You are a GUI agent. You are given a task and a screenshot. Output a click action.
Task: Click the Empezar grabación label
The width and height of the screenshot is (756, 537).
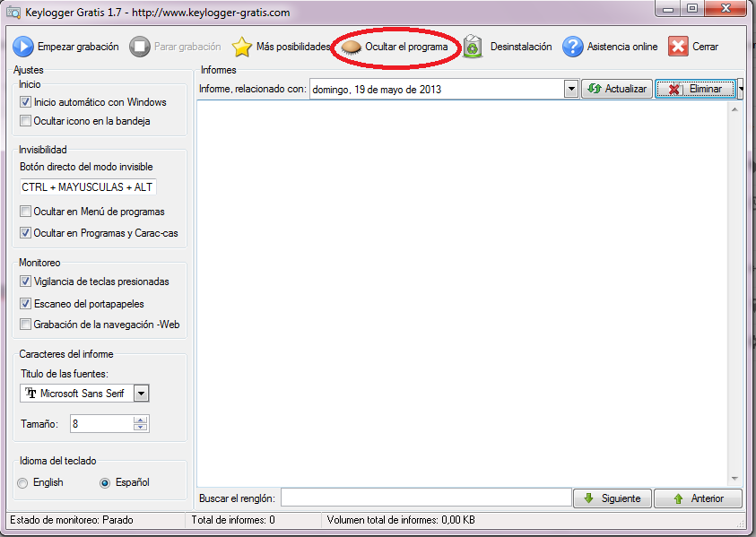pos(78,47)
